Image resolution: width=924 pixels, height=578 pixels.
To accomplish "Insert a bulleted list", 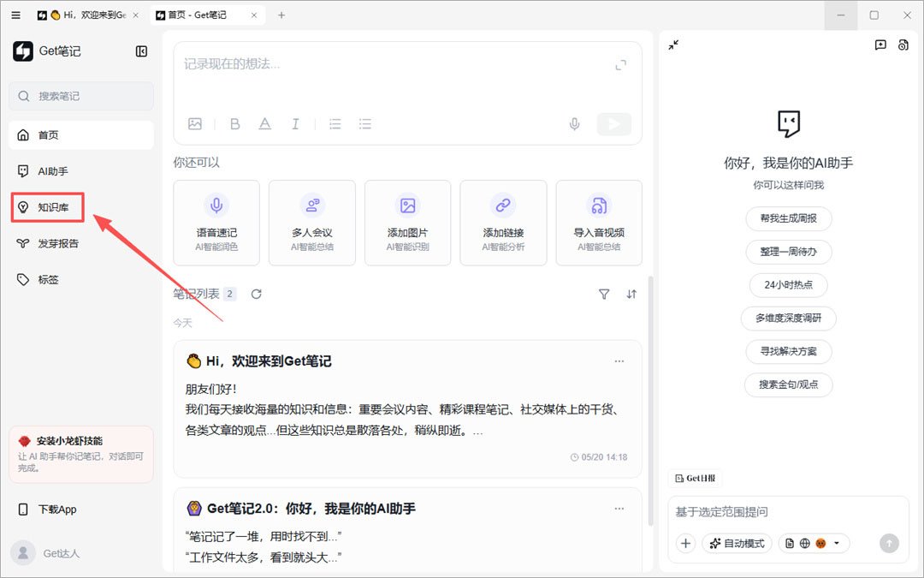I will click(x=365, y=124).
